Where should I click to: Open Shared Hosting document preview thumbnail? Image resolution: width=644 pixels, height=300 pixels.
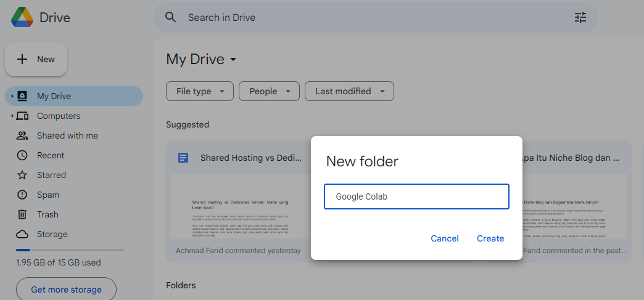pos(241,206)
